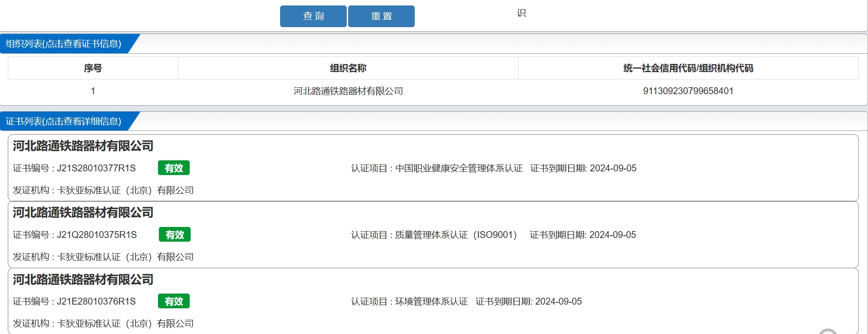The image size is (868, 334).
Task: Click the 有效 badge of certificate J21S28010377R1S
Action: point(174,168)
